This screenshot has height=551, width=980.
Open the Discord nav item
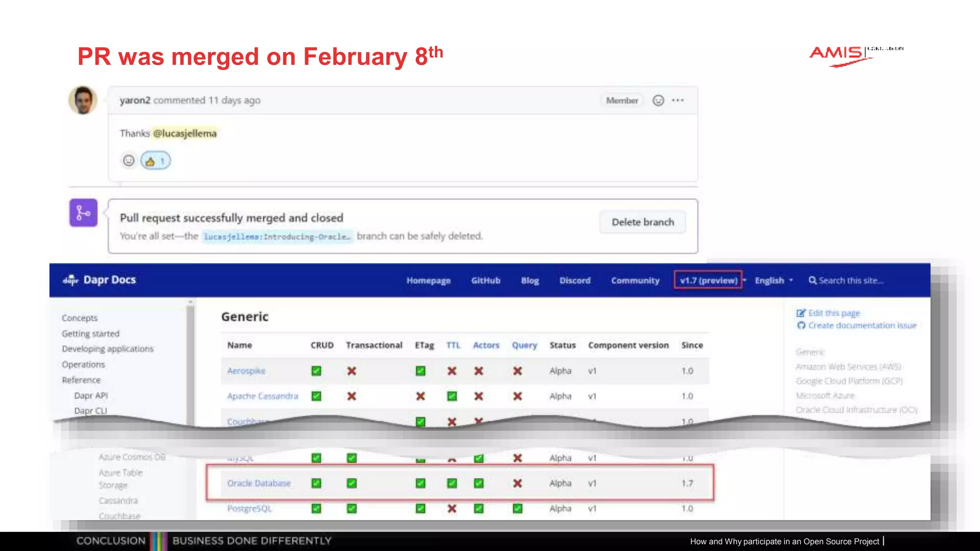(575, 281)
